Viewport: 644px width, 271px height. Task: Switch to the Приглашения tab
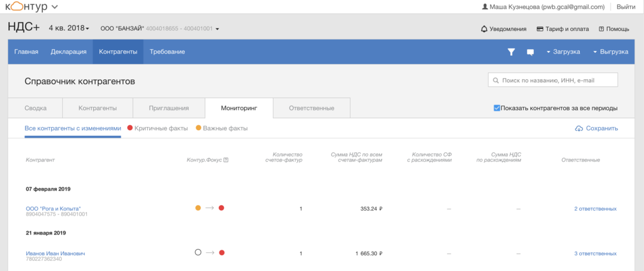169,108
